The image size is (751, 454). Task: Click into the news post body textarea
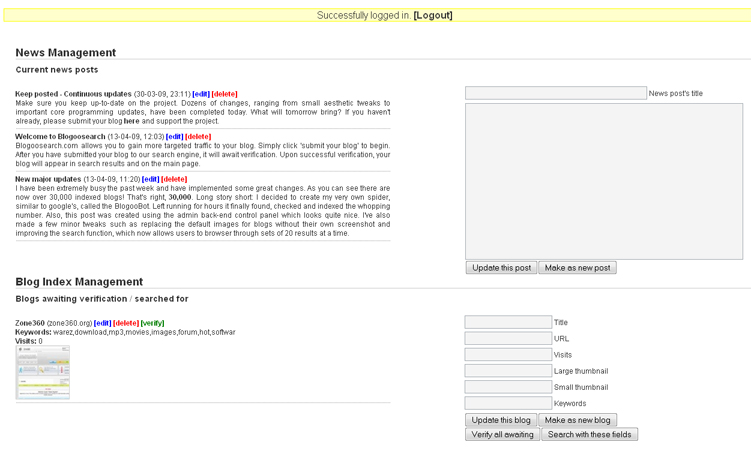604,182
